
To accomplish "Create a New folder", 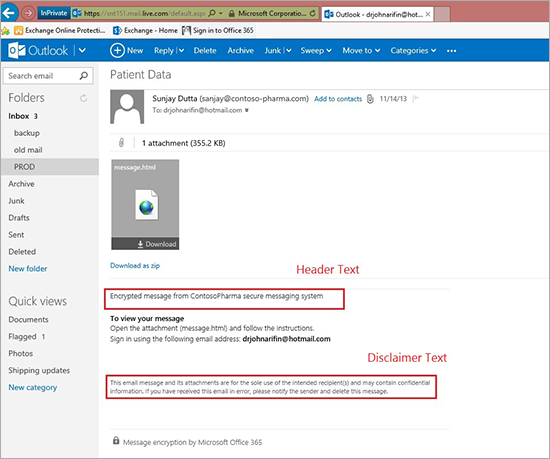I will click(x=28, y=269).
